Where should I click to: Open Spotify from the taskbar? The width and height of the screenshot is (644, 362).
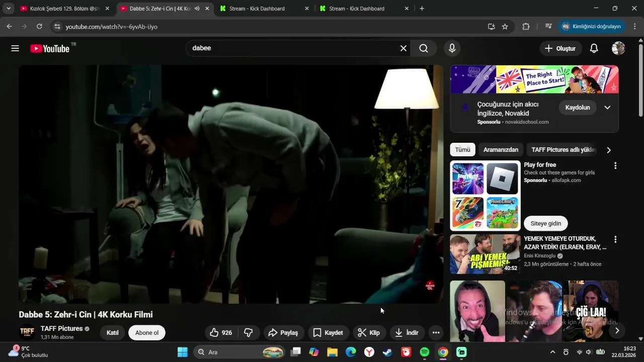click(424, 352)
